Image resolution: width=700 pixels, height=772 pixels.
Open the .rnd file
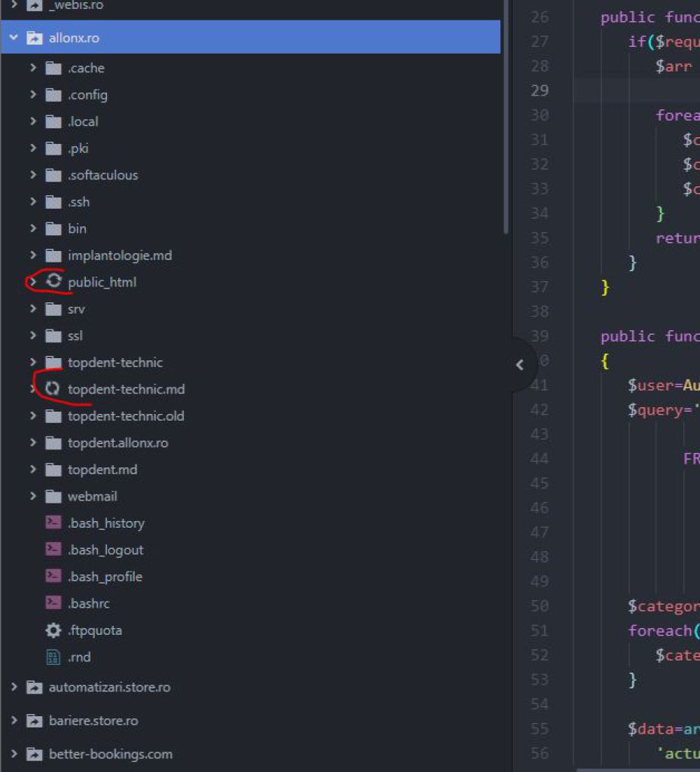click(78, 657)
